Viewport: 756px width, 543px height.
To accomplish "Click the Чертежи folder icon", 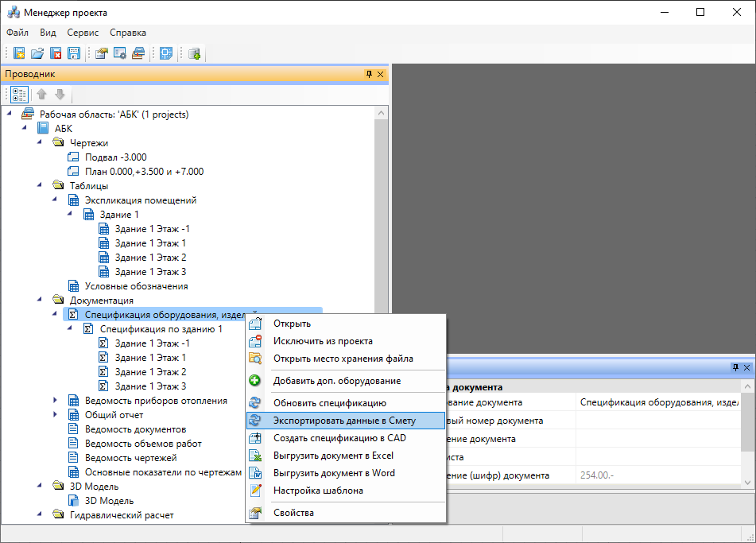I will (x=58, y=142).
